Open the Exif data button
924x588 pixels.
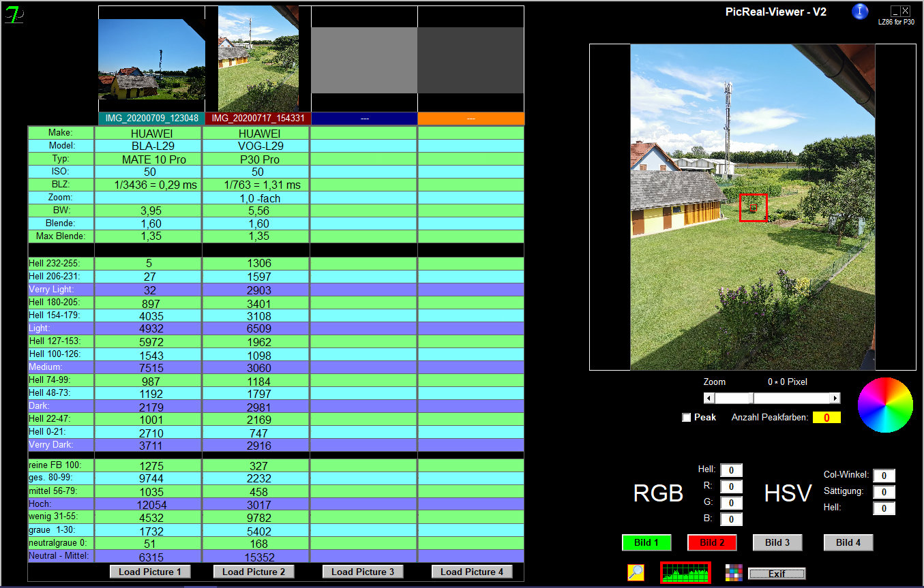click(x=777, y=574)
